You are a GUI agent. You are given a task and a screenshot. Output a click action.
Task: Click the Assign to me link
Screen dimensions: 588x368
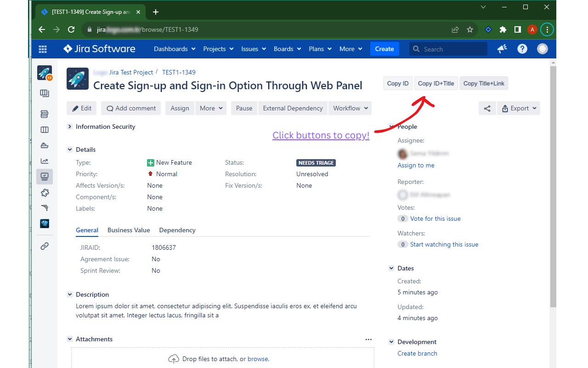tap(416, 165)
